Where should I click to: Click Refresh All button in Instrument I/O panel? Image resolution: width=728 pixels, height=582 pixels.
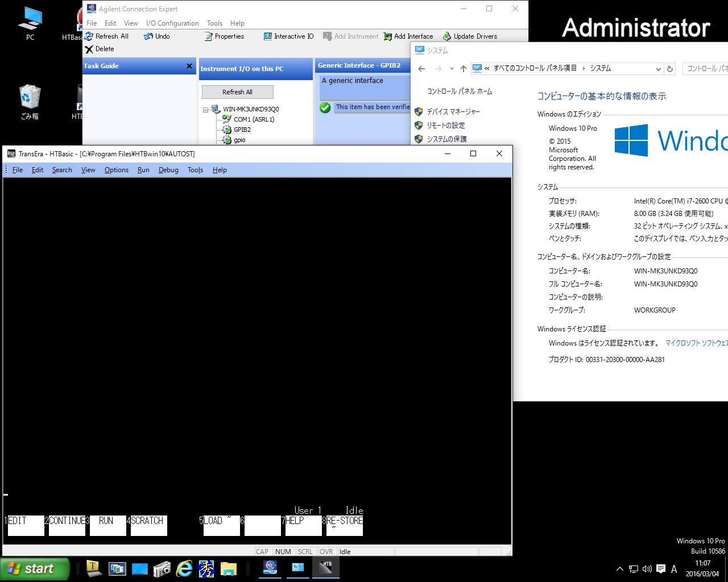[237, 92]
